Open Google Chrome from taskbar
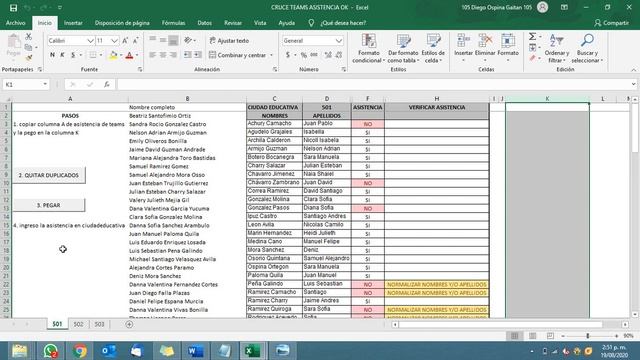This screenshot has width=640, height=360. 80,351
